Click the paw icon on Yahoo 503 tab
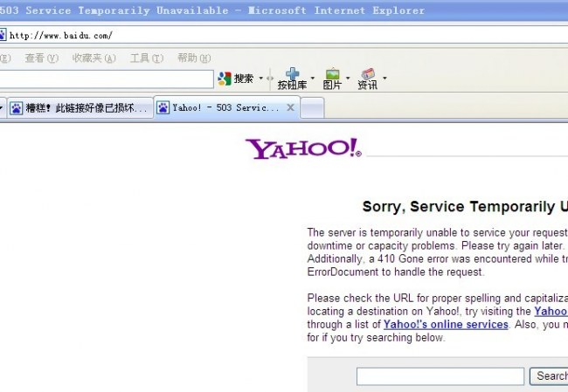Image resolution: width=568 pixels, height=392 pixels. tap(163, 107)
